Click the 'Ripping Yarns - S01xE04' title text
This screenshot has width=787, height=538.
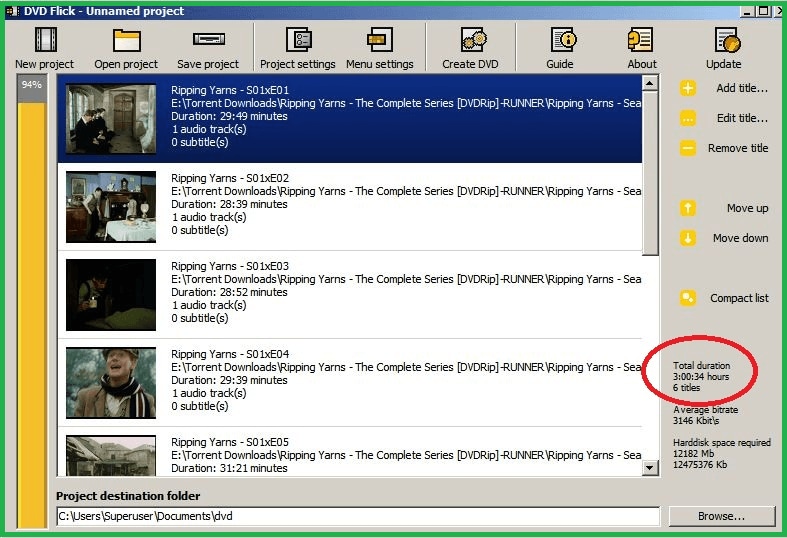click(x=230, y=354)
